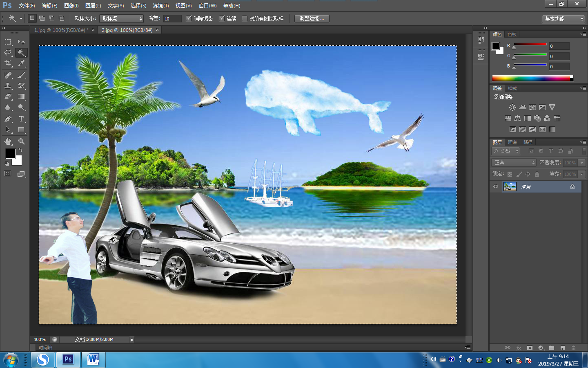Switch to the 1.jpg document tab
588x368 pixels.
pyautogui.click(x=61, y=30)
